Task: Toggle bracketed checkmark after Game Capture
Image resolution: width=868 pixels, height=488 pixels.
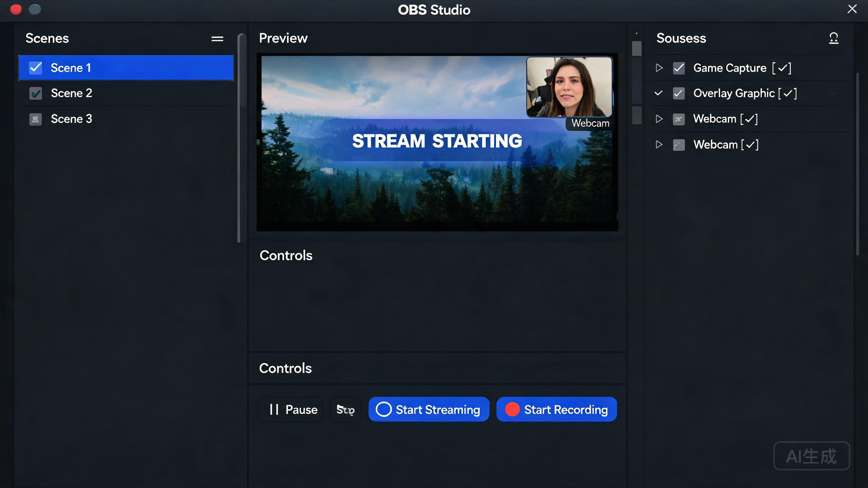Action: click(782, 68)
